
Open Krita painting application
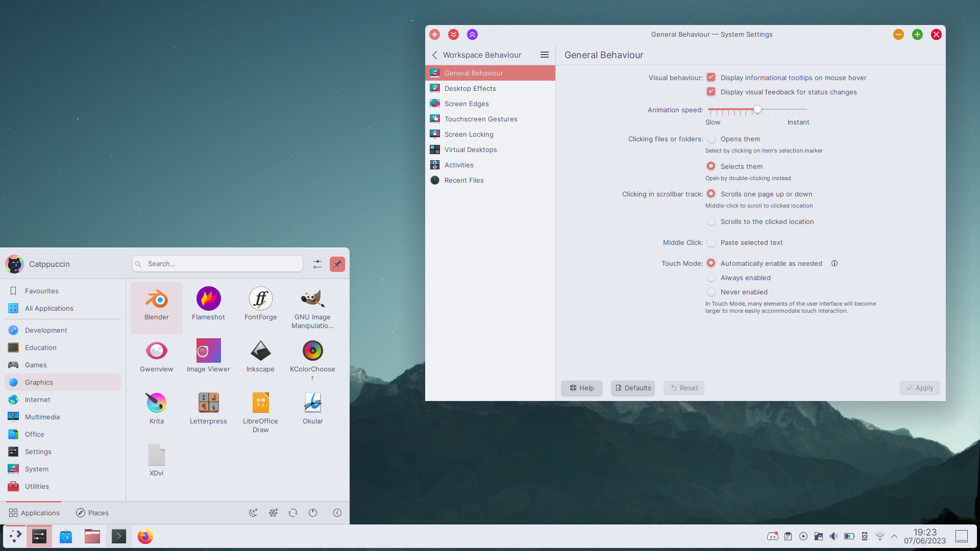point(156,409)
